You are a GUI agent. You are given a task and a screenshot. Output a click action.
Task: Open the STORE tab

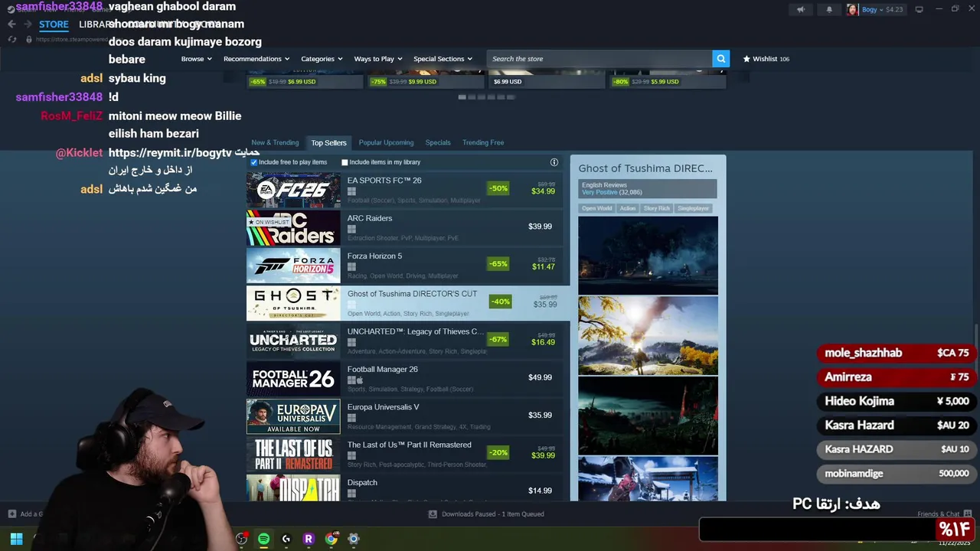54,24
